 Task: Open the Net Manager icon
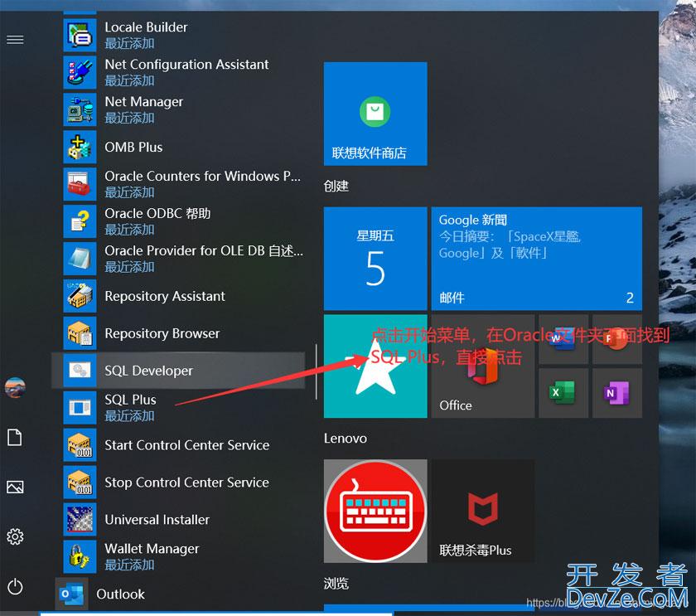click(80, 109)
